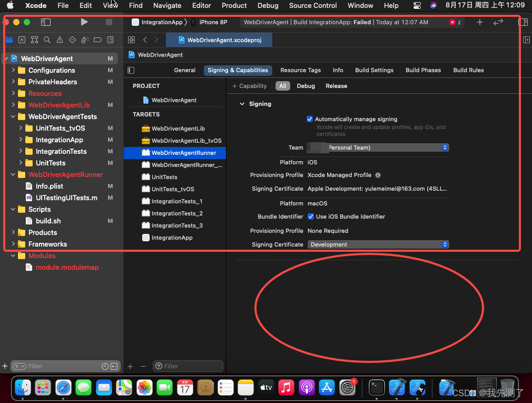Click the Capability button to add a capability

click(249, 86)
